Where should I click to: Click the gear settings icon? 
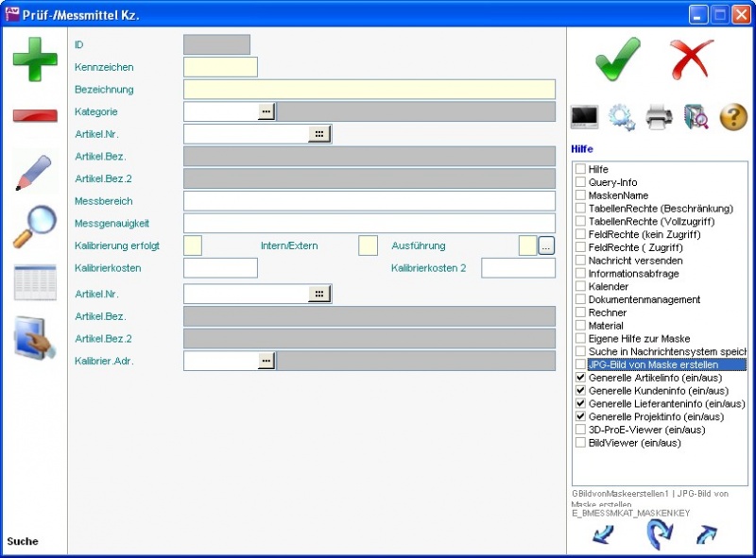621,117
